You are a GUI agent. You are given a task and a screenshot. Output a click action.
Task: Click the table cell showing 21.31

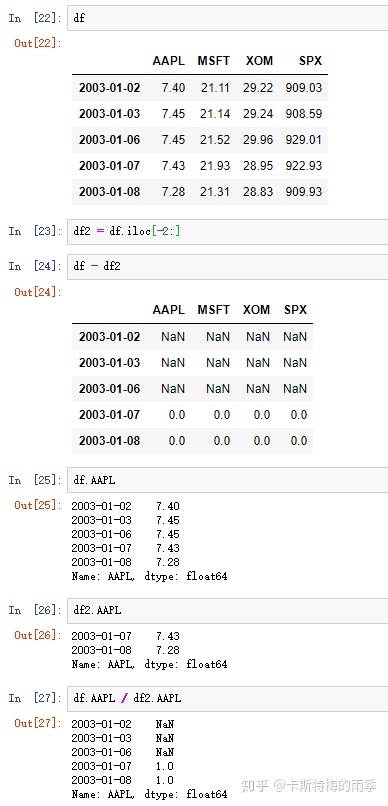pyautogui.click(x=215, y=192)
